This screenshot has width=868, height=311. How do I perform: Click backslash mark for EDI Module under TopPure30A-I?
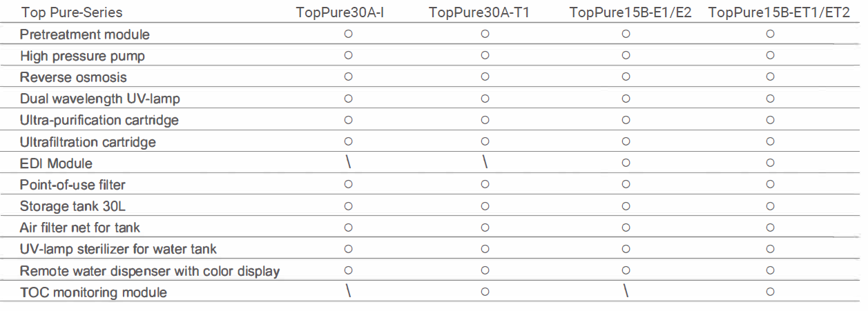[x=349, y=163]
